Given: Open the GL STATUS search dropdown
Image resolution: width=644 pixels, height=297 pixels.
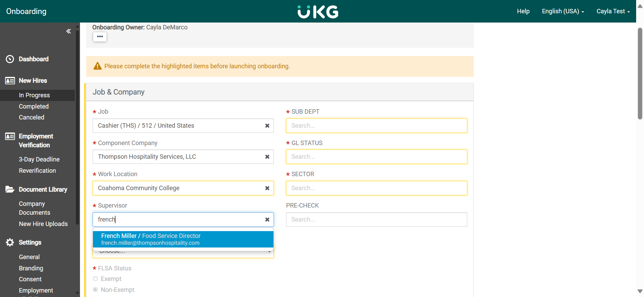Looking at the screenshot, I should [376, 157].
